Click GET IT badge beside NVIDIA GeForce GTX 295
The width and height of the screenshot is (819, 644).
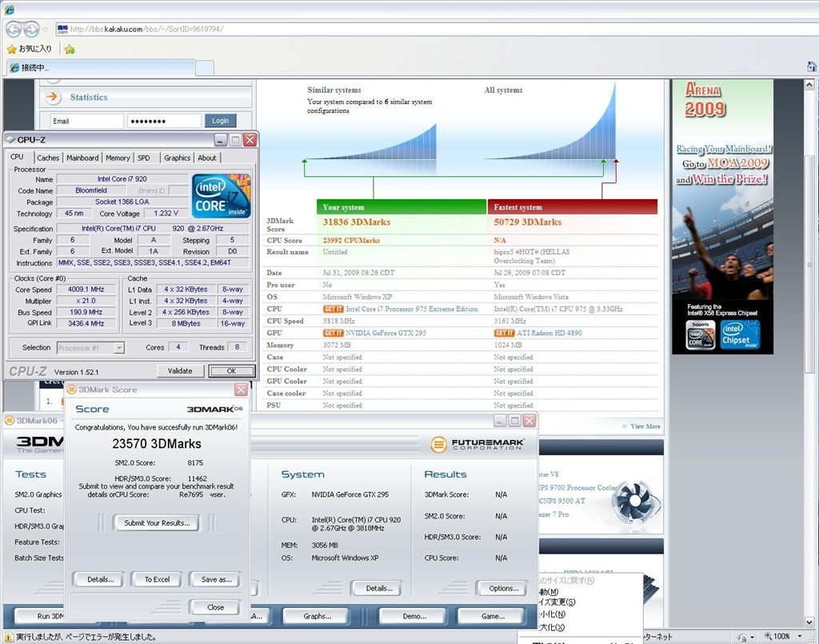334,334
